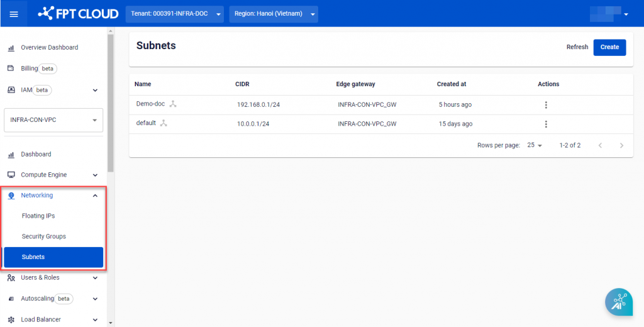Click the Billing icon in sidebar
Screen dimensions: 644x327
tap(11, 69)
